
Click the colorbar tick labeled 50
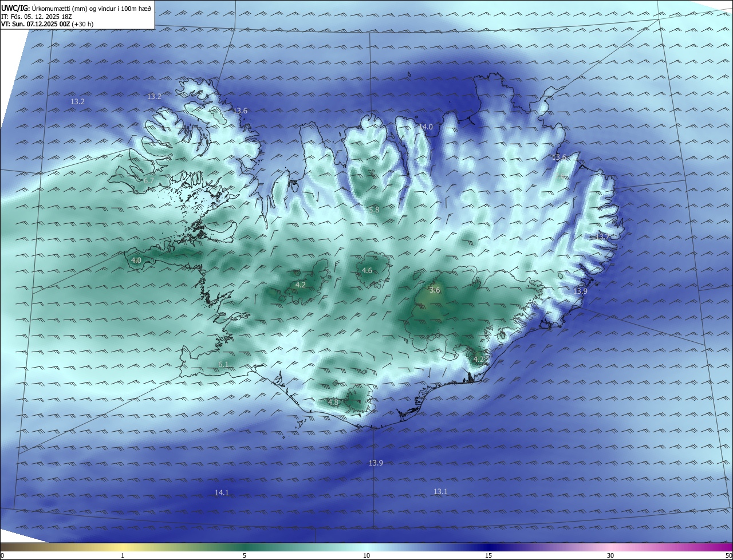(728, 555)
